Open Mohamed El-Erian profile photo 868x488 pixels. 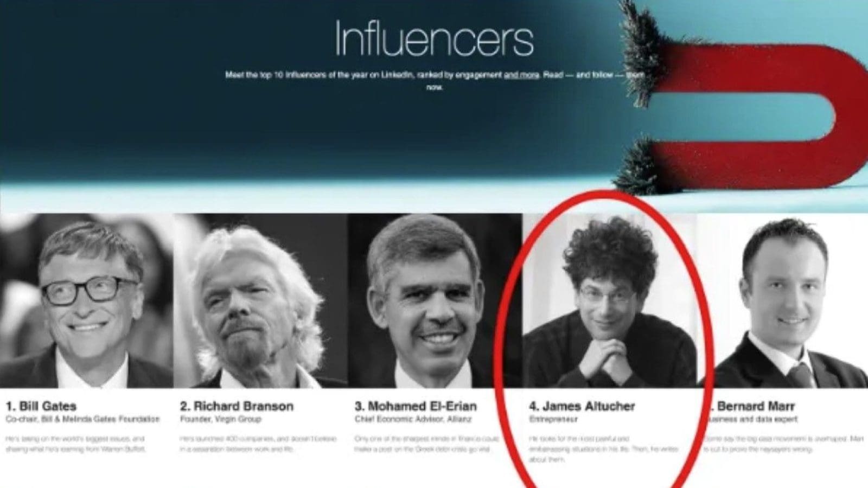[x=435, y=300]
